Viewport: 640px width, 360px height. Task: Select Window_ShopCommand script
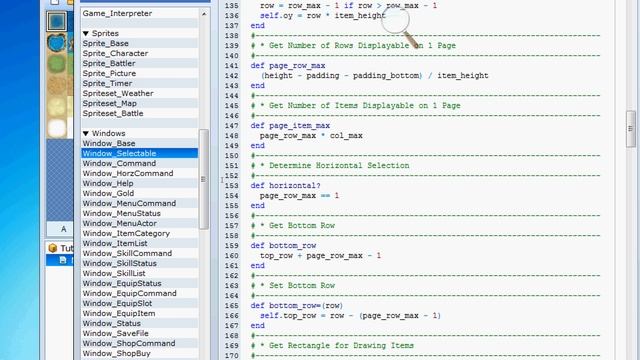tap(140, 343)
